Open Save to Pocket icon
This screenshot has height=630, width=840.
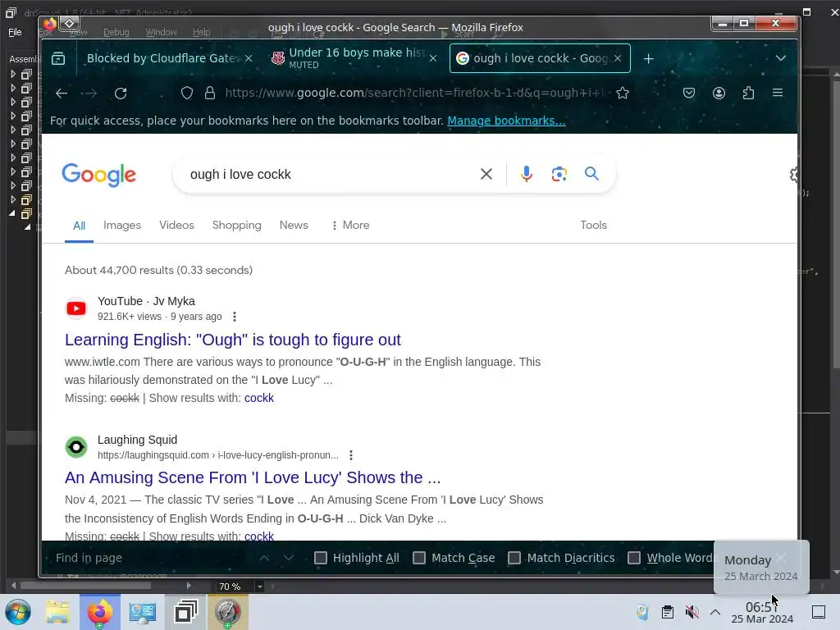pyautogui.click(x=689, y=94)
